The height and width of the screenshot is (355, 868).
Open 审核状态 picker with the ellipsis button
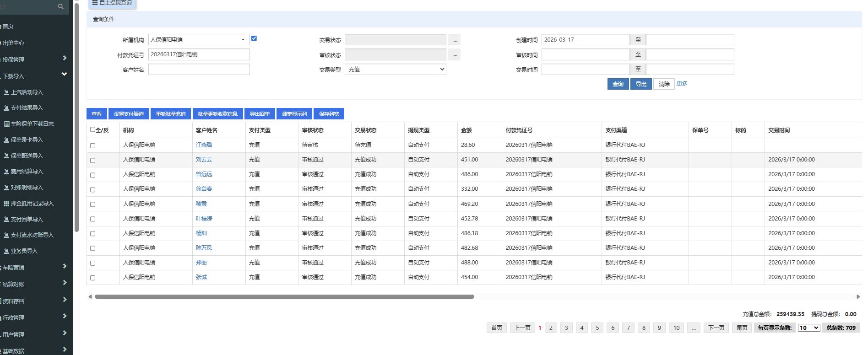(455, 55)
